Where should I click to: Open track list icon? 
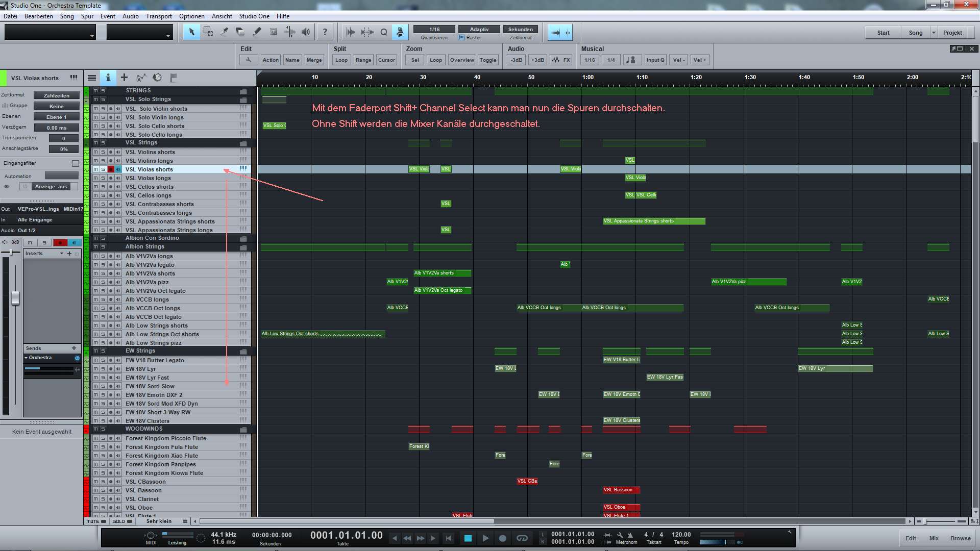[92, 78]
